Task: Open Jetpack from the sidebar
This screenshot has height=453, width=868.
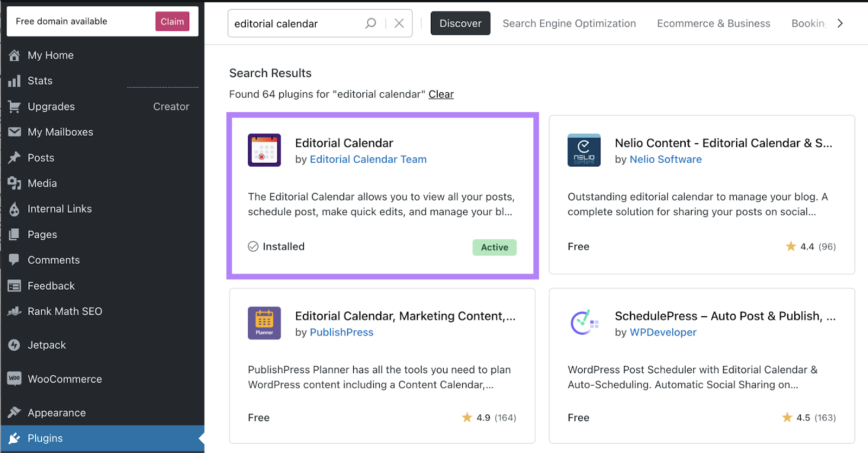Action: (x=47, y=345)
